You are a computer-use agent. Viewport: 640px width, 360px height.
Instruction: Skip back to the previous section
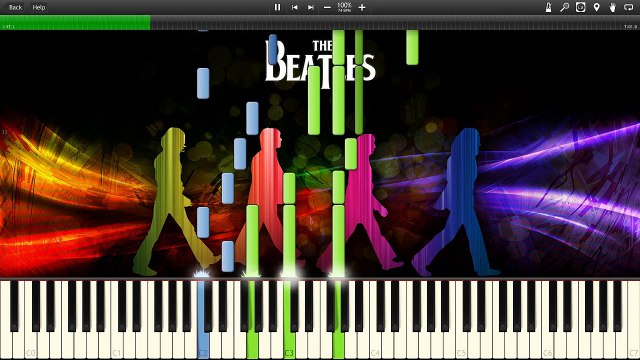click(294, 7)
